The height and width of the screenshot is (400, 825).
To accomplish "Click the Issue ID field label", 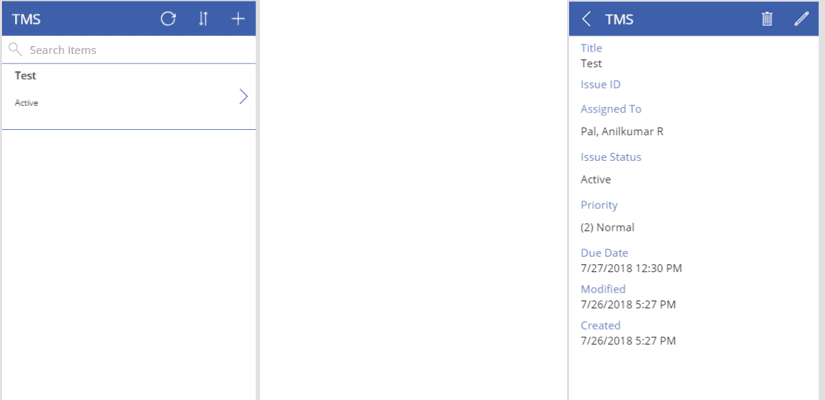I will coord(601,85).
